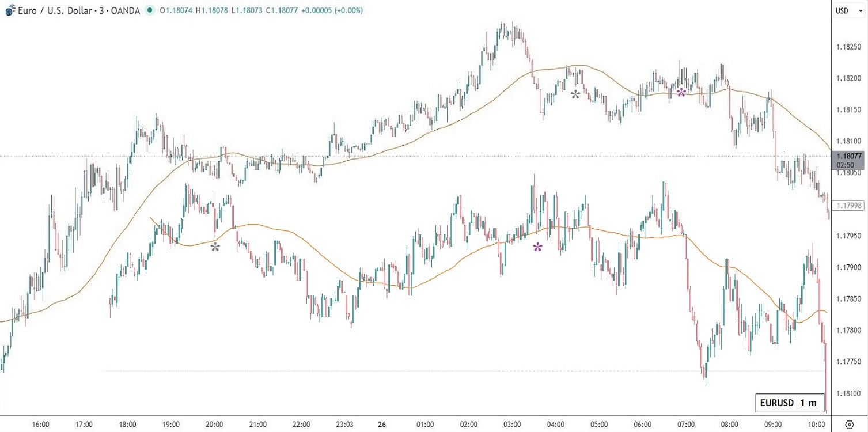Click the 02:00 time axis label

coord(468,425)
